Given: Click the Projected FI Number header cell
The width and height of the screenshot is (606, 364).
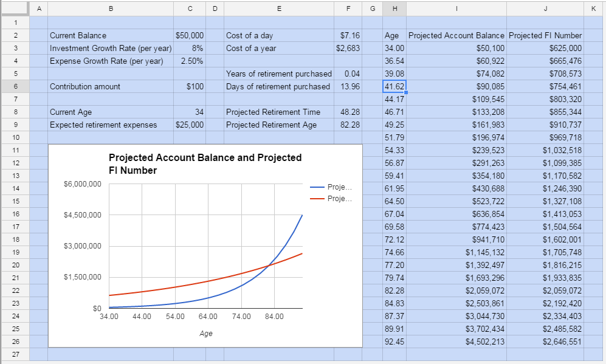Looking at the screenshot, I should tap(545, 35).
